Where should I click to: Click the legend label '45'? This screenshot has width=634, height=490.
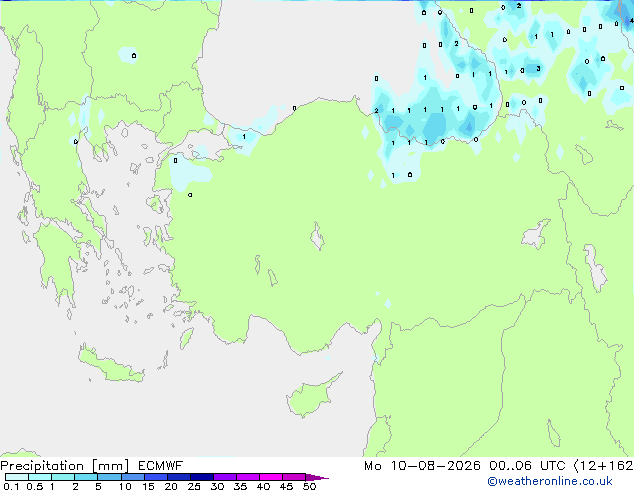[287, 486]
